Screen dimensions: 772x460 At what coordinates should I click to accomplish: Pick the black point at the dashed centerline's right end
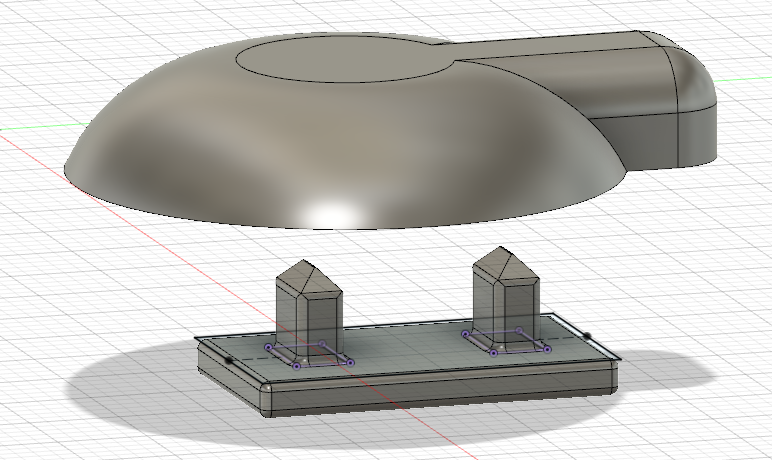click(588, 336)
